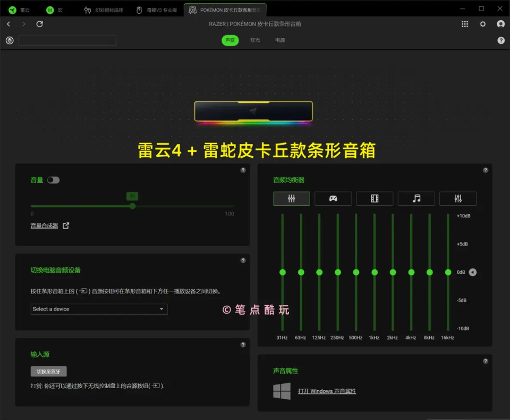Click the -5dB scale label
The height and width of the screenshot is (420, 510).
pyautogui.click(x=462, y=300)
